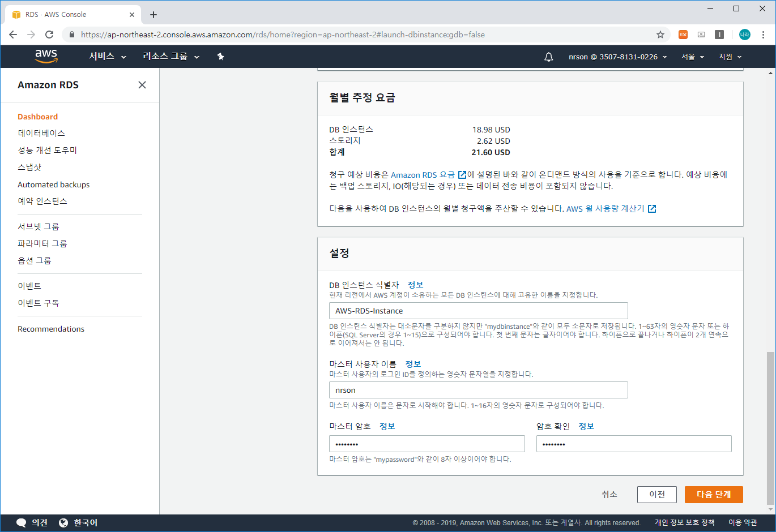776x532 pixels.
Task: Open 성능 개선 도우미 in the sidebar
Action: (x=47, y=150)
